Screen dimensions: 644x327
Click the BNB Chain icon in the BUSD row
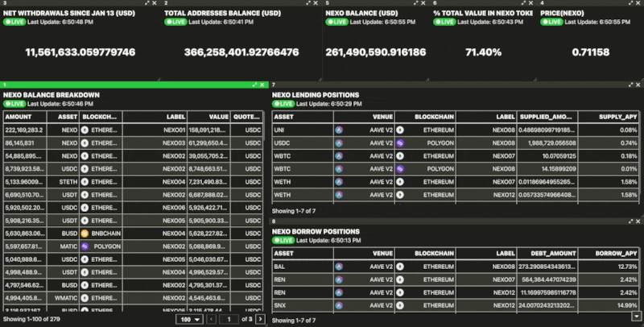coord(85,234)
